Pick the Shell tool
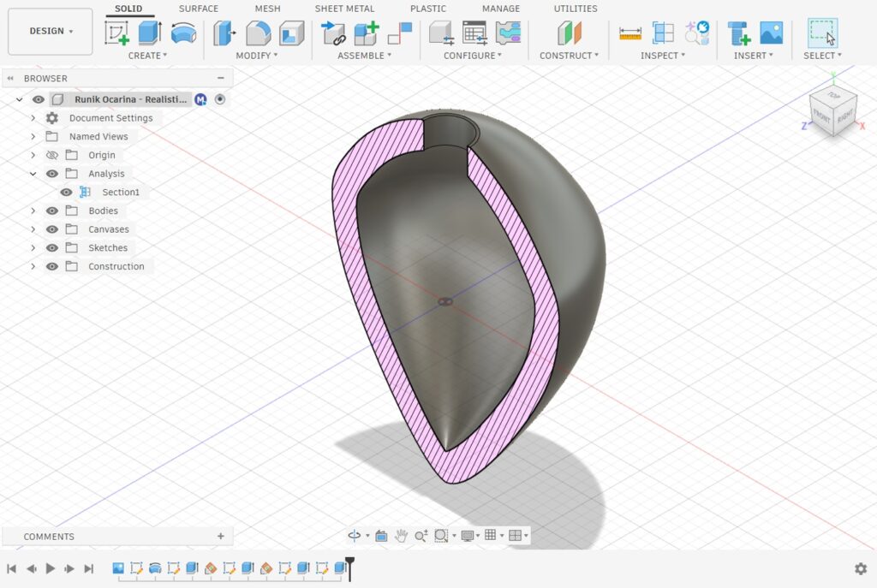This screenshot has width=877, height=588. point(291,33)
